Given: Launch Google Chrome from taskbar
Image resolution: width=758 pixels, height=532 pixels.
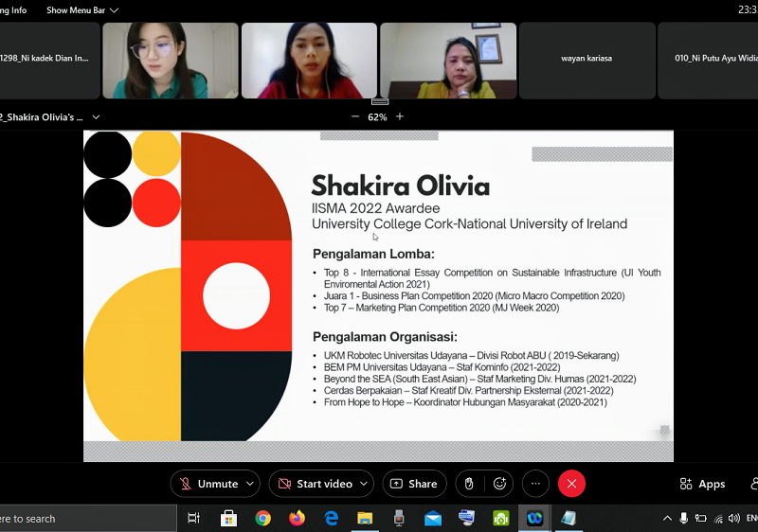Looking at the screenshot, I should pos(263,519).
